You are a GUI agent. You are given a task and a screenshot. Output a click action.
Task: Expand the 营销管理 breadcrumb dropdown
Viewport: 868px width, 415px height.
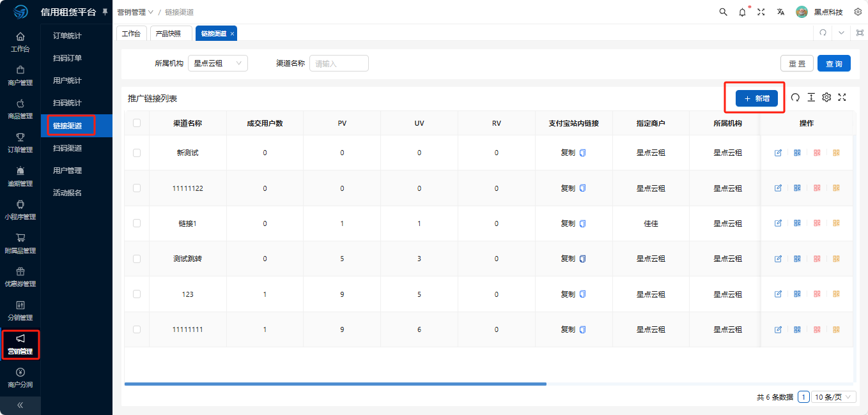click(135, 12)
